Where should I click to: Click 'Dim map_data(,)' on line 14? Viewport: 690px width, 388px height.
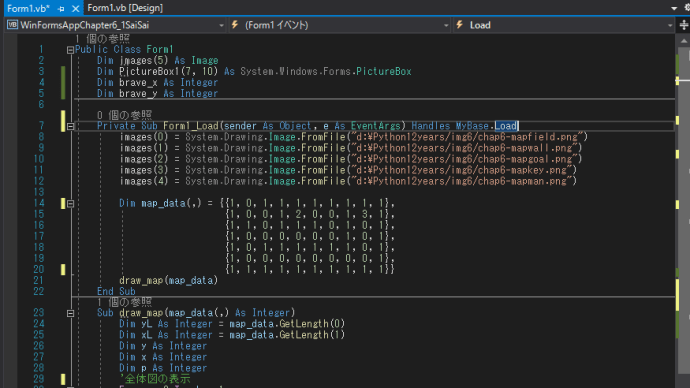click(161, 203)
